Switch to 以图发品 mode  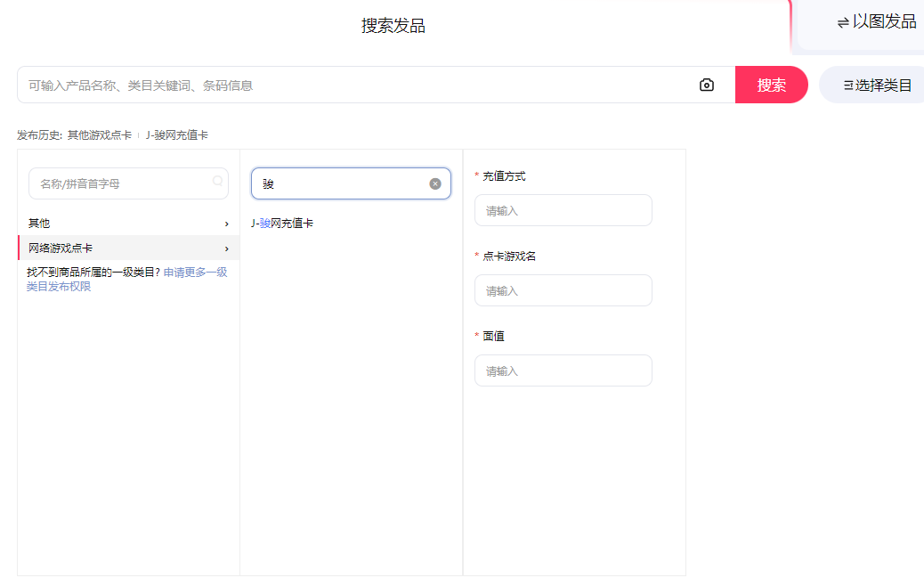pyautogui.click(x=876, y=22)
